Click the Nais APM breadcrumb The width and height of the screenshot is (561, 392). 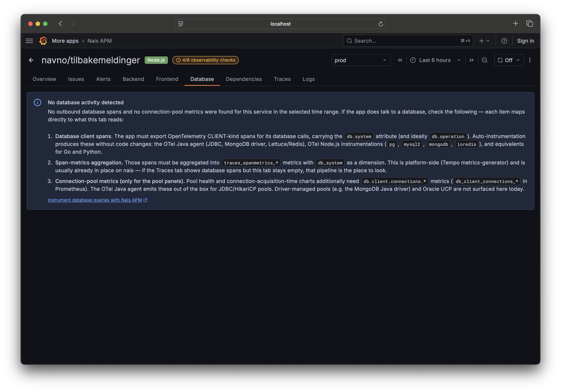coord(99,41)
